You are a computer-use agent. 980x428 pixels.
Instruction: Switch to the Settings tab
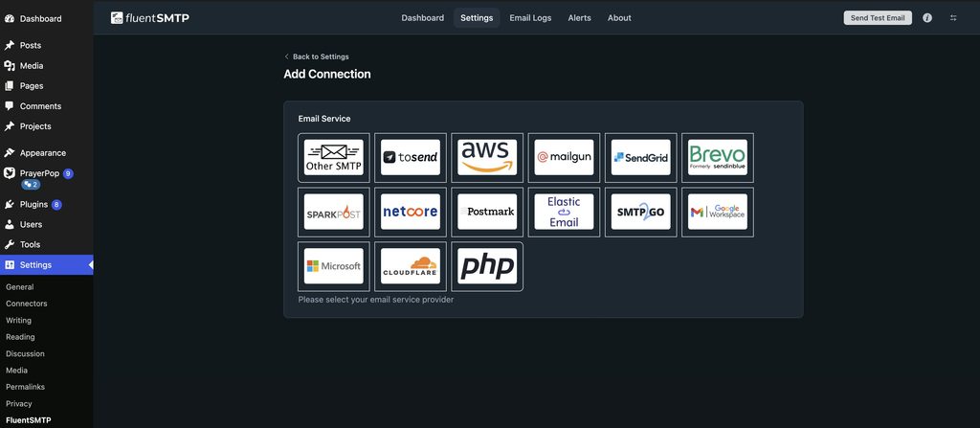pos(477,18)
